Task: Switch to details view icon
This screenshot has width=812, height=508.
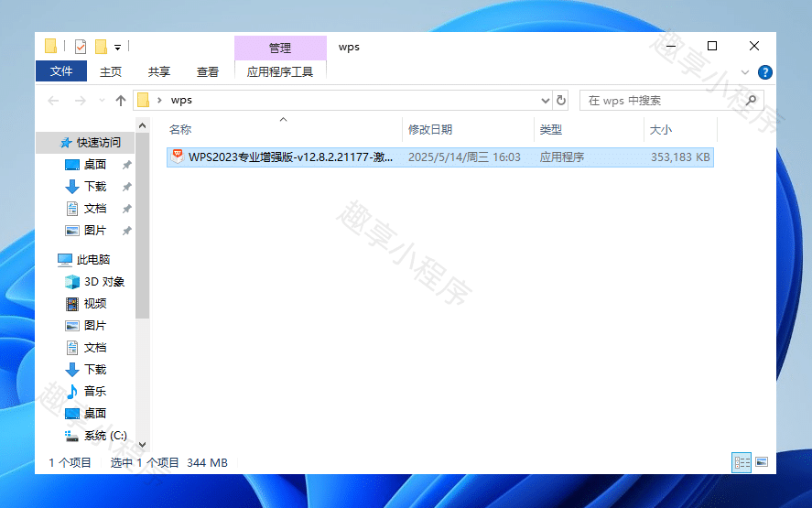Action: pos(742,462)
